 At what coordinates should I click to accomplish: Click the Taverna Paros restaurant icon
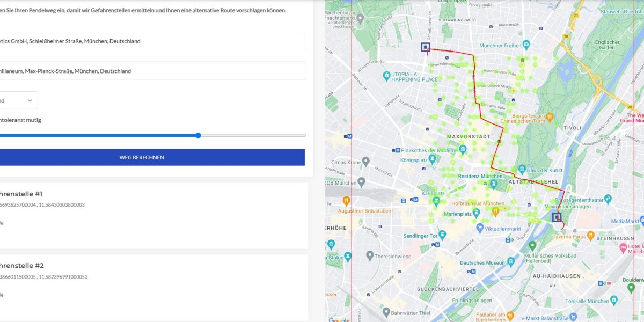pyautogui.click(x=590, y=235)
